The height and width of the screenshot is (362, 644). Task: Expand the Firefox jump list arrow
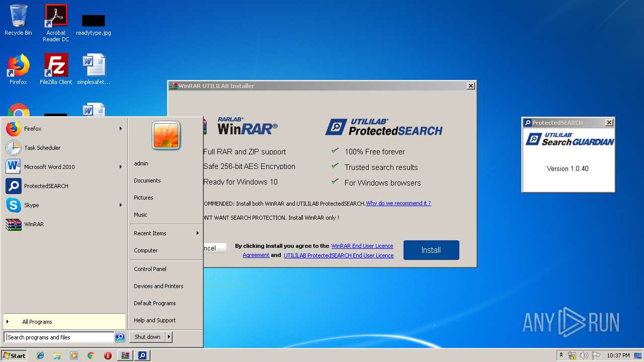pyautogui.click(x=121, y=129)
